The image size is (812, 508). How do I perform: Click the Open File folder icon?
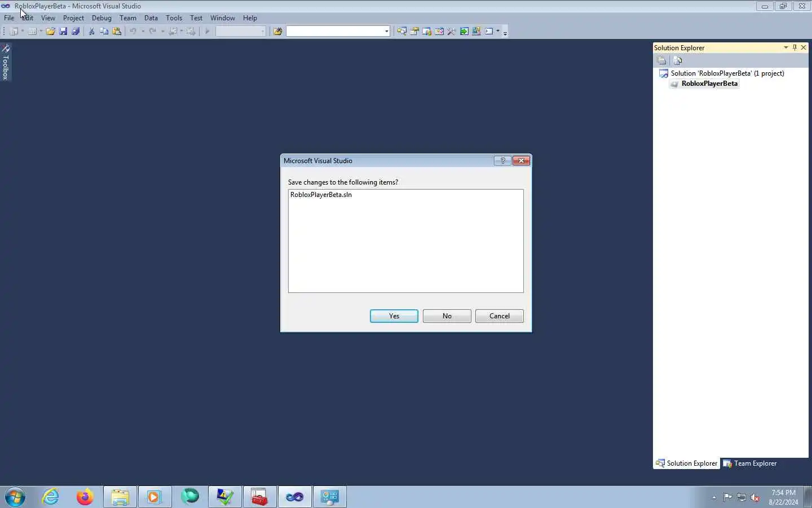(x=51, y=32)
